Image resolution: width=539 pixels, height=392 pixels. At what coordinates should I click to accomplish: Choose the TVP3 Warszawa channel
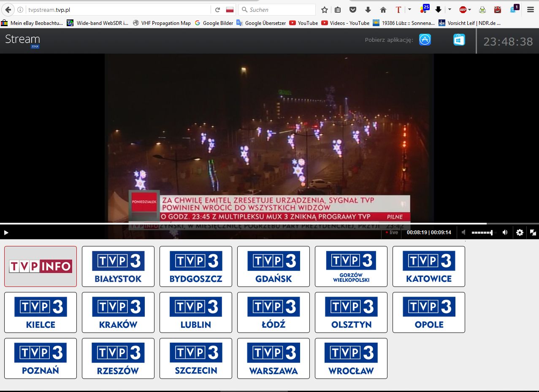click(x=274, y=358)
